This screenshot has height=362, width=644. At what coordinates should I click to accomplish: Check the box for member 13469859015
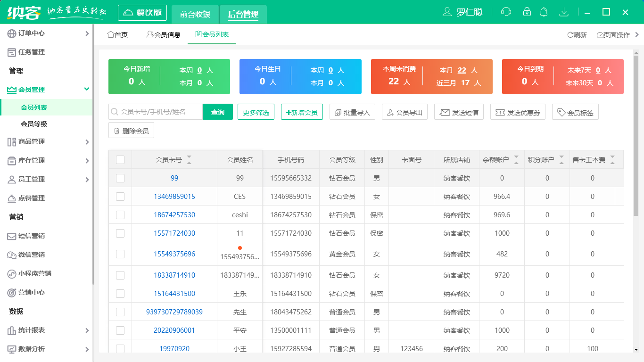click(x=120, y=197)
